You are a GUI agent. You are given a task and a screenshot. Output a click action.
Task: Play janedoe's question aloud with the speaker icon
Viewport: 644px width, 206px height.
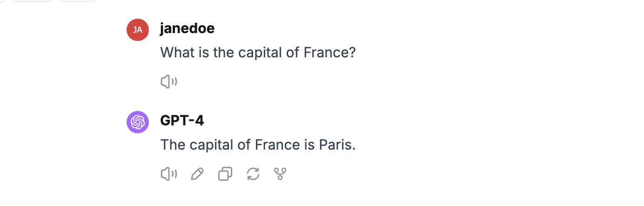coord(168,82)
